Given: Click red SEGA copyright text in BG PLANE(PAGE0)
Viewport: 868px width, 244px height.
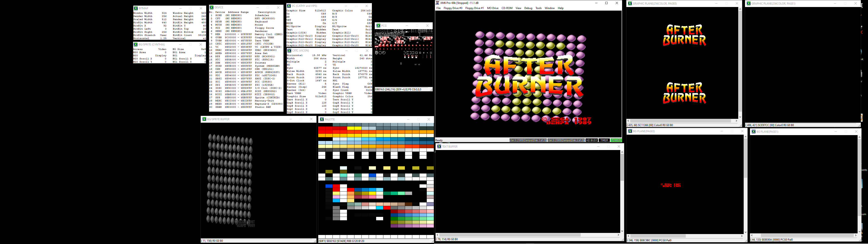Looking at the screenshot, I should pos(671,185).
